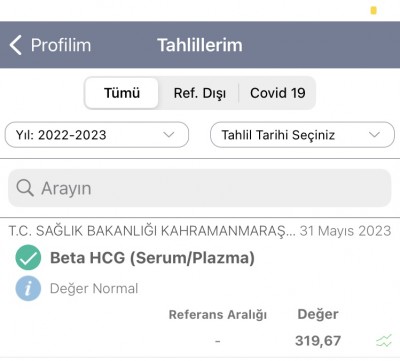Go back to Profilim
The width and height of the screenshot is (400, 361).
pyautogui.click(x=50, y=45)
